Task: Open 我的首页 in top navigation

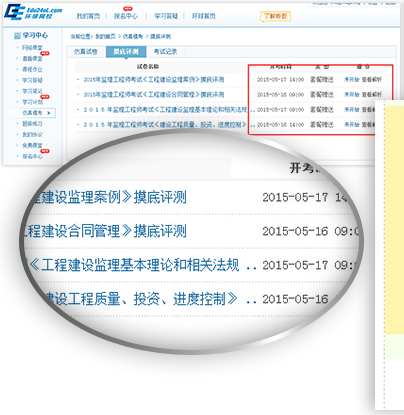Action: 88,16
